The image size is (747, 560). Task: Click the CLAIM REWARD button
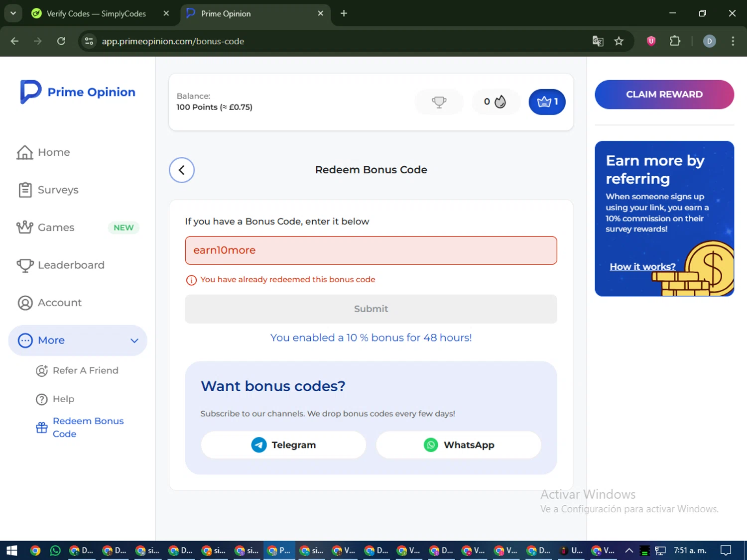pyautogui.click(x=664, y=95)
